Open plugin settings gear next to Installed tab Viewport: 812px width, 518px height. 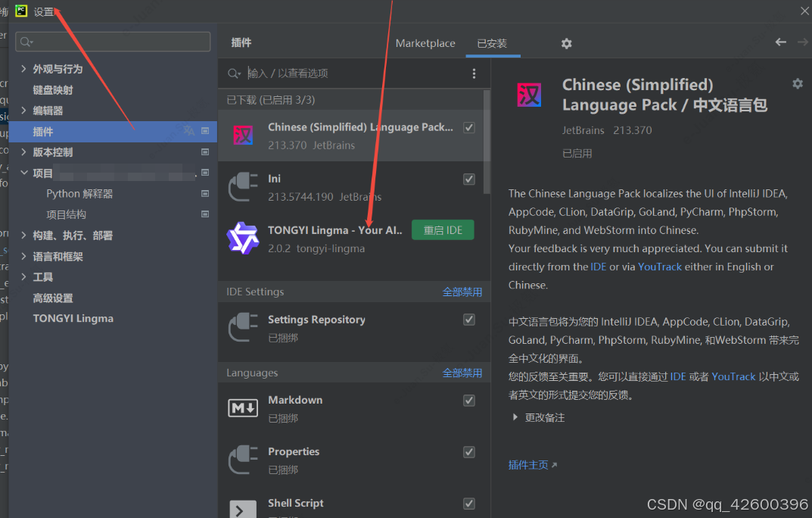pos(567,43)
